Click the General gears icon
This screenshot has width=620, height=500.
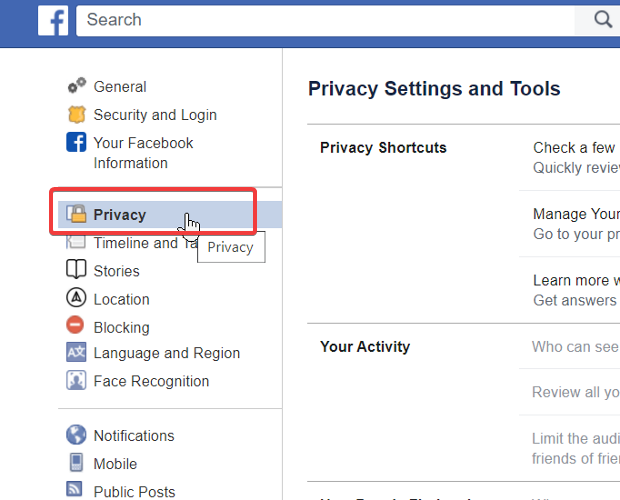click(76, 87)
